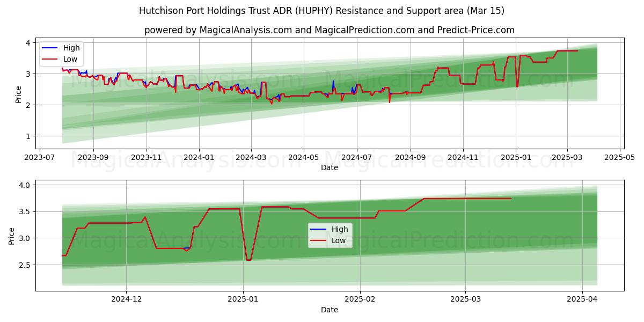Image resolution: width=644 pixels, height=322 pixels.
Task: Click the '1' price tick on top chart
Action: coord(30,136)
